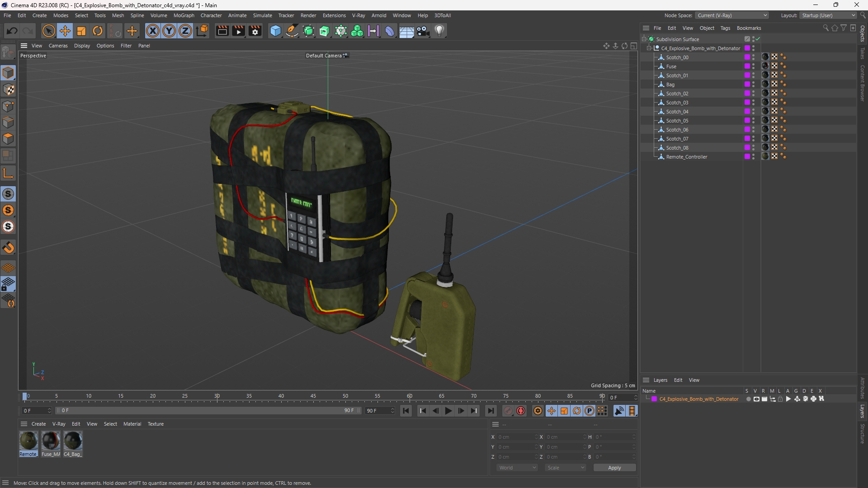
Task: Open the Bookmarks menu in Object manager
Action: click(x=749, y=28)
